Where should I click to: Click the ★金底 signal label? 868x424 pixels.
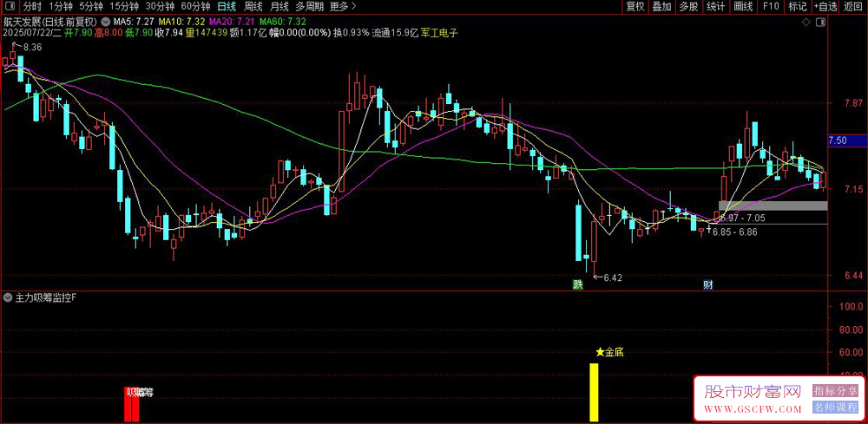(609, 351)
